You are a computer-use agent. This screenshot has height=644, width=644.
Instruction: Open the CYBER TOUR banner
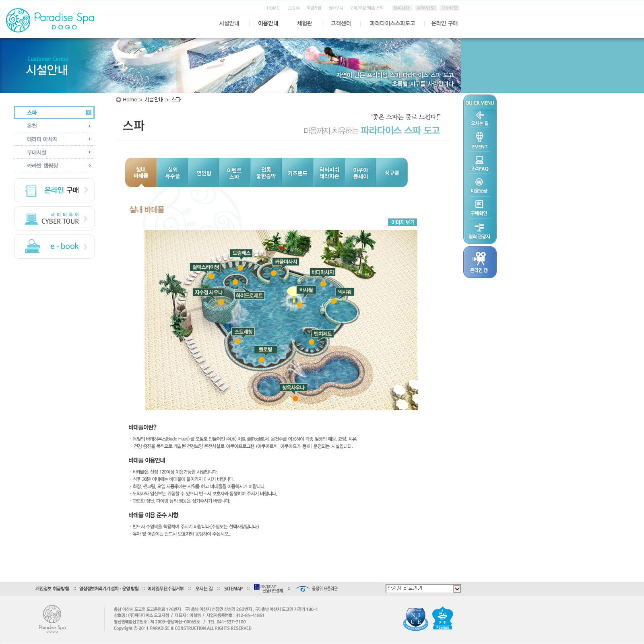pos(54,218)
